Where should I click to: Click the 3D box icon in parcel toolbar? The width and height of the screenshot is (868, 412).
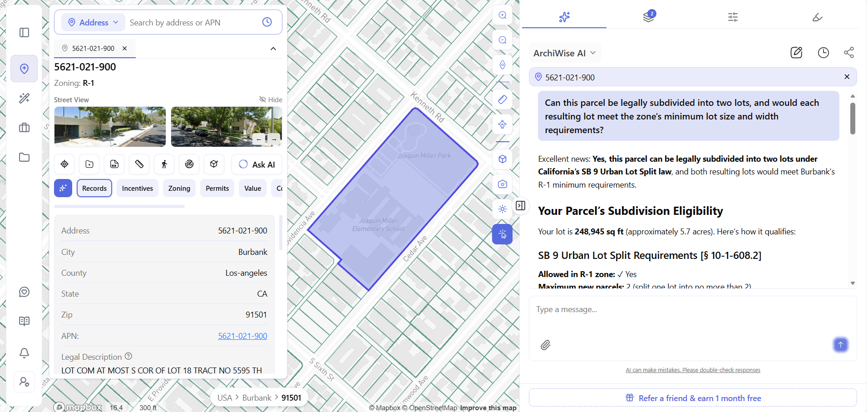coord(214,164)
